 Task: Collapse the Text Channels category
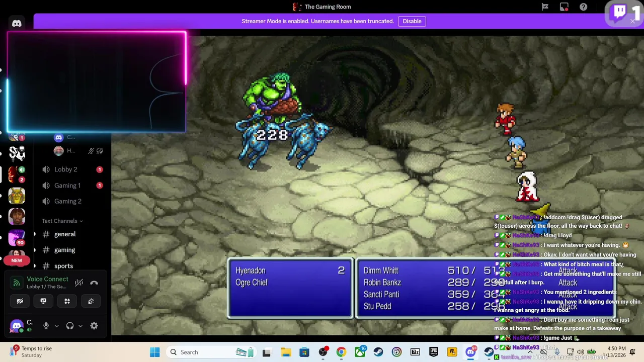point(62,221)
